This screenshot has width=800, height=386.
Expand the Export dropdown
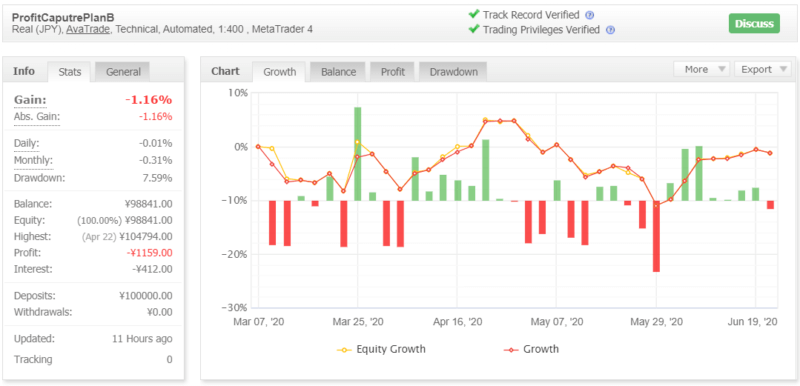tap(762, 69)
